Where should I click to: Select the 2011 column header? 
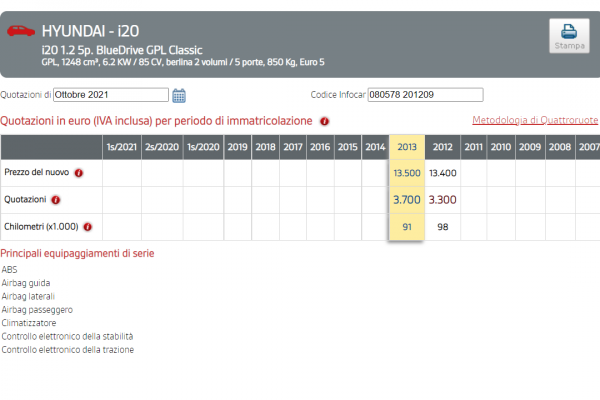[x=473, y=147]
